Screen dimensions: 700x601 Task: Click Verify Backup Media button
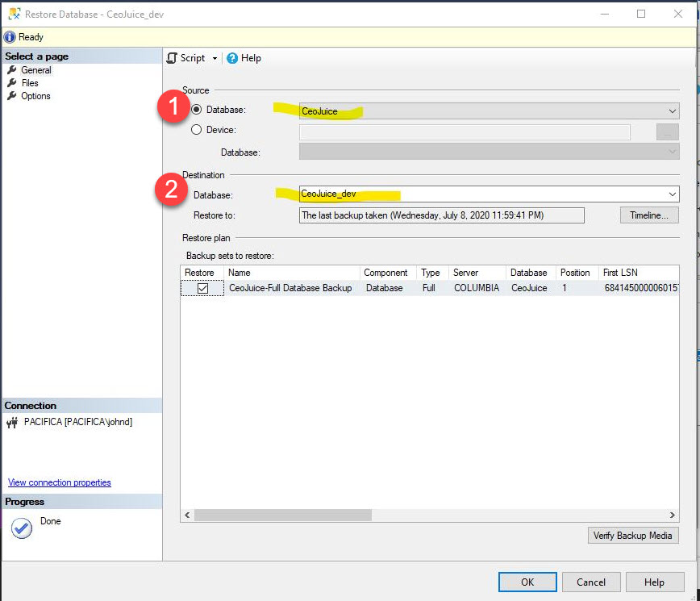(633, 536)
